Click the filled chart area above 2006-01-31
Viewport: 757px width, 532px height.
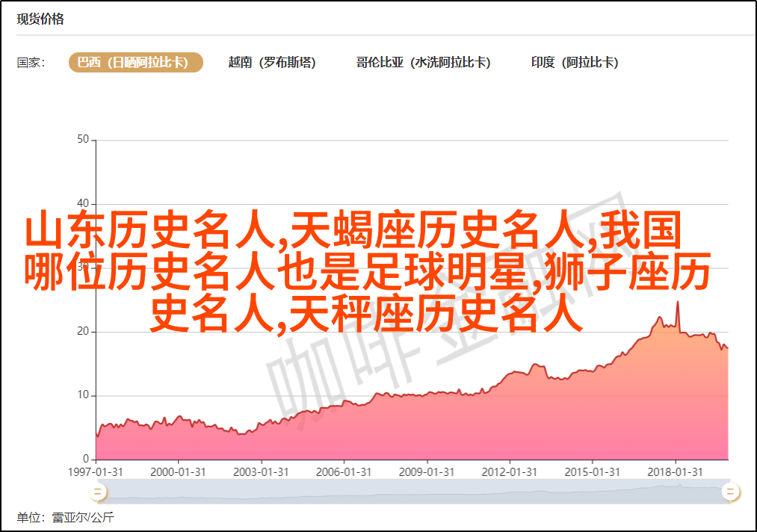click(344, 433)
